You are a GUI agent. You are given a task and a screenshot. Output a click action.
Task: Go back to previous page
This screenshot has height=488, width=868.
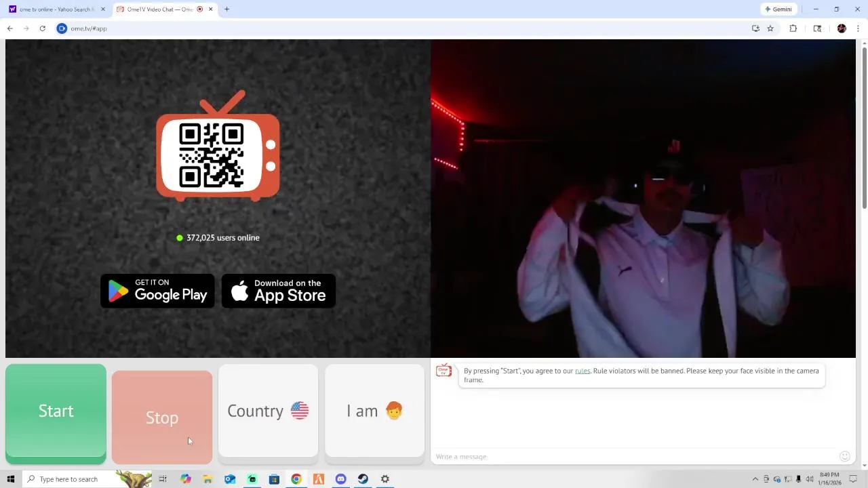[x=9, y=28]
